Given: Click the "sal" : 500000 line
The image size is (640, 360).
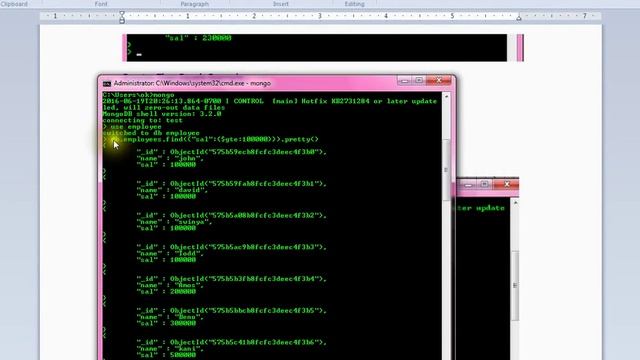Looking at the screenshot, I should 166,355.
